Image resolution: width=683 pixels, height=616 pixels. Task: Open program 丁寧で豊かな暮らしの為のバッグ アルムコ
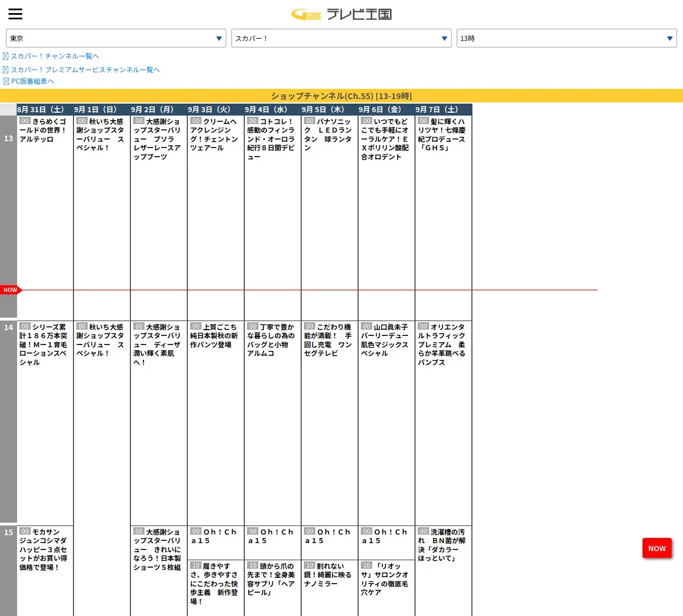[x=273, y=422]
